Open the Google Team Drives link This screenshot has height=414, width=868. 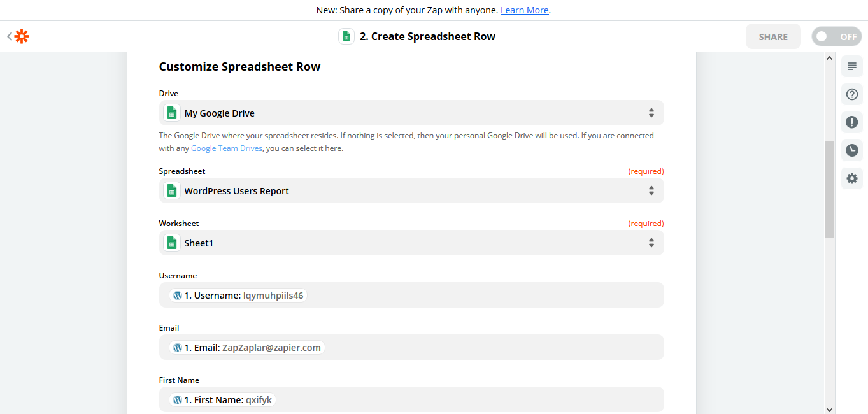(227, 148)
